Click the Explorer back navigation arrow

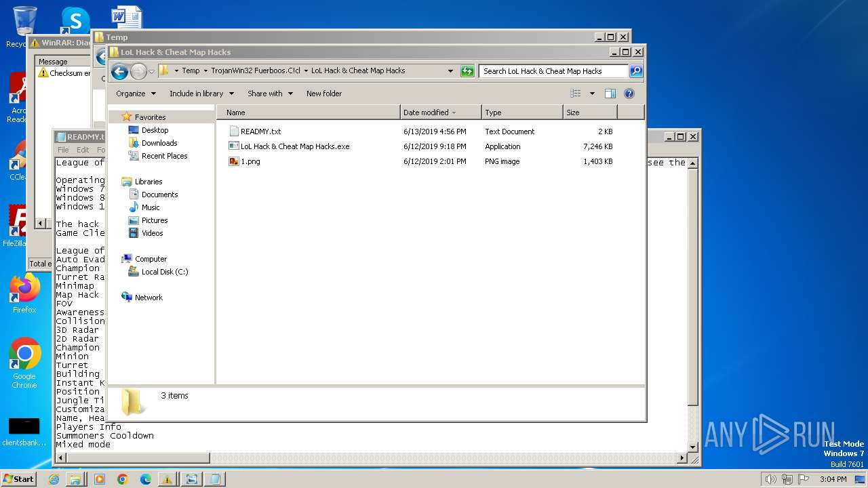click(x=119, y=71)
